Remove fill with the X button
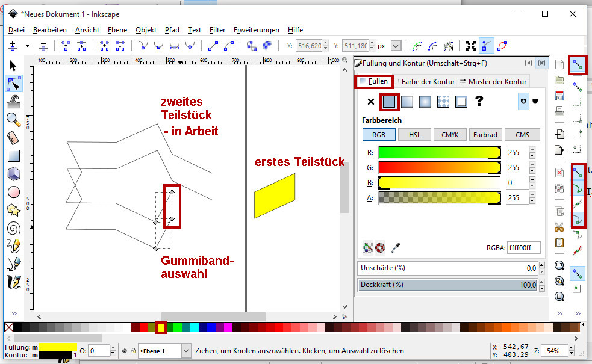 coord(370,102)
